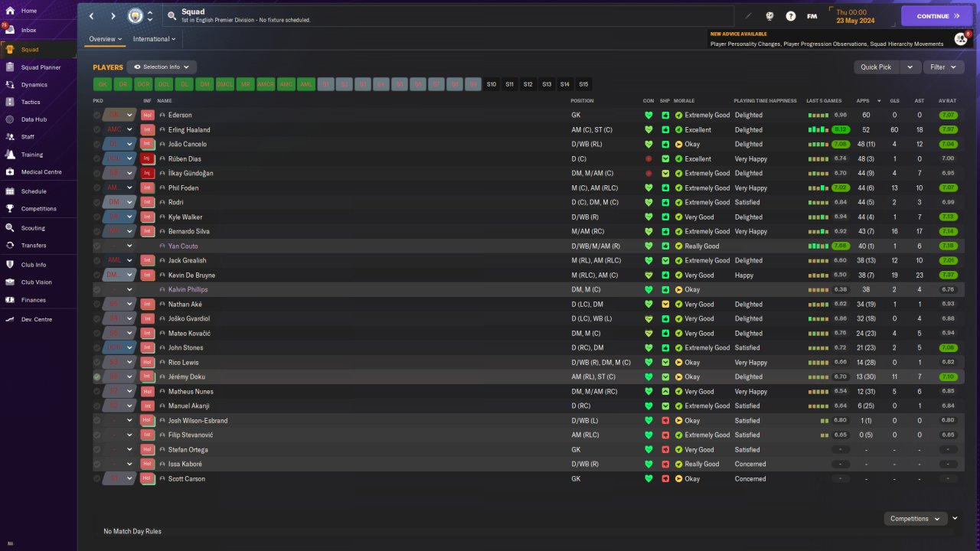
Task: Open the International tab menu
Action: (154, 39)
